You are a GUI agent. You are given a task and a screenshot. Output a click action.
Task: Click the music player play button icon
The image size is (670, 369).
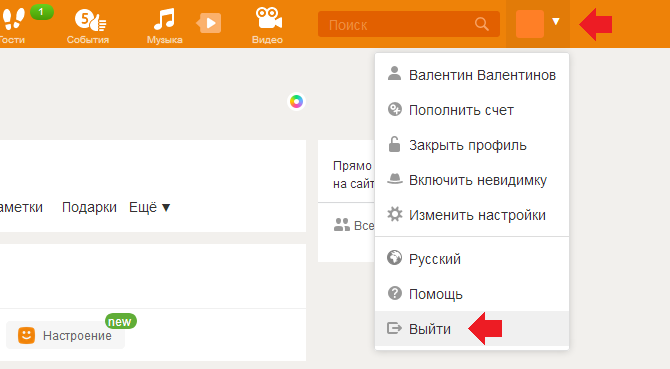pos(209,23)
